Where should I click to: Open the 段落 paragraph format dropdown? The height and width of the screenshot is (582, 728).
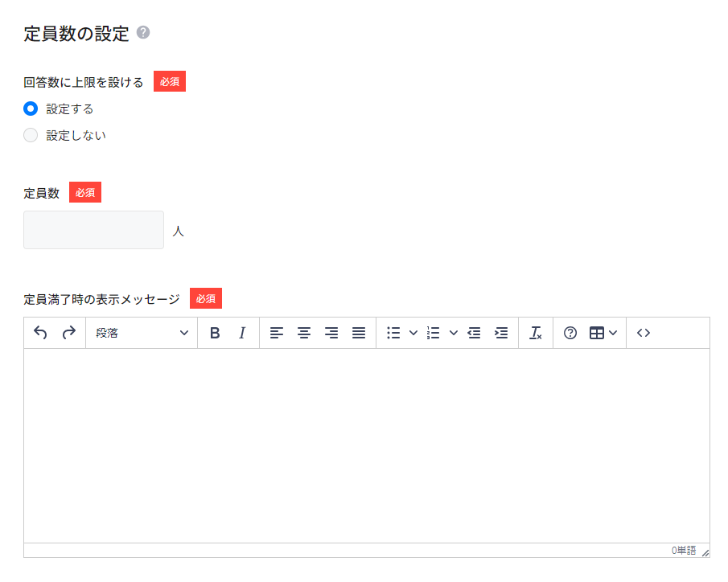pyautogui.click(x=142, y=333)
